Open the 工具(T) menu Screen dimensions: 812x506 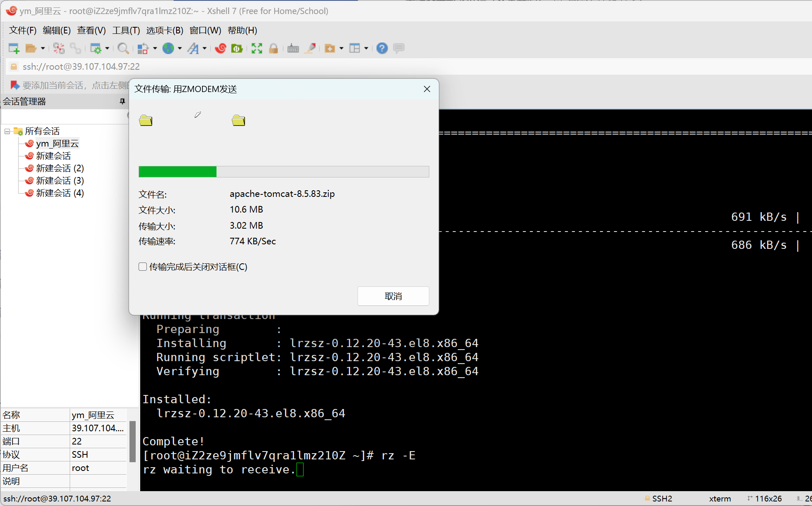tap(126, 30)
